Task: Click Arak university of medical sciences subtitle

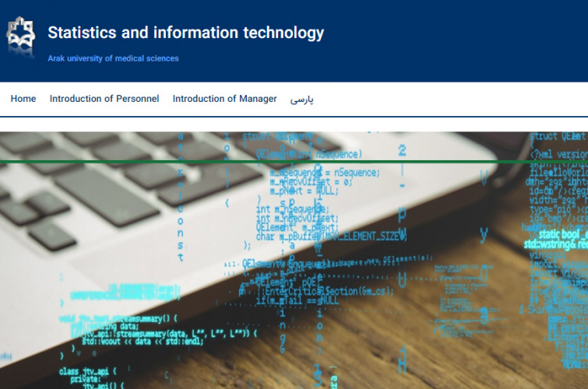Action: coord(113,58)
